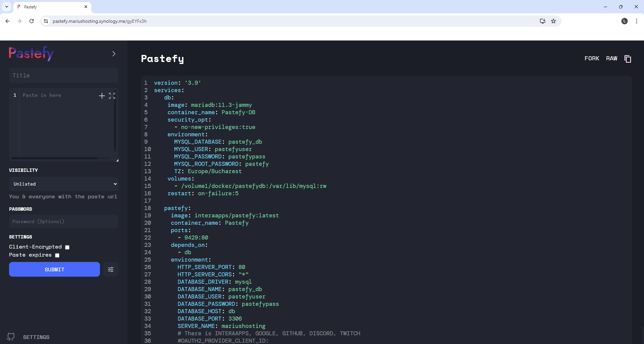This screenshot has width=644, height=344.
Task: Open the browser profile avatar
Action: [x=625, y=21]
